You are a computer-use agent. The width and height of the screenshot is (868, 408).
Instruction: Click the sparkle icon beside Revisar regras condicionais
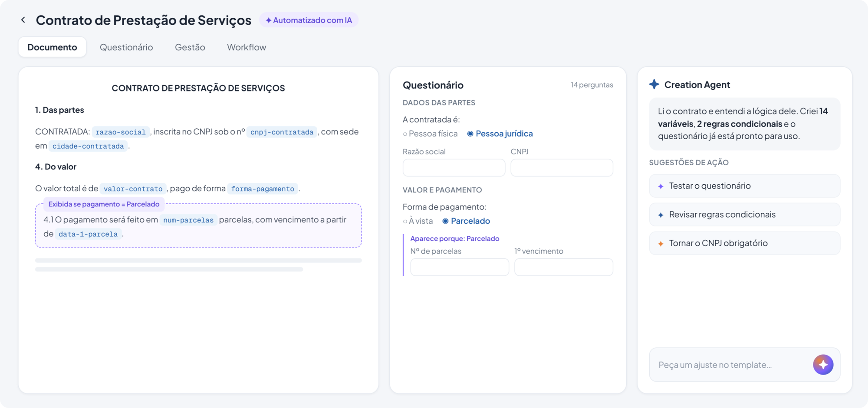661,215
